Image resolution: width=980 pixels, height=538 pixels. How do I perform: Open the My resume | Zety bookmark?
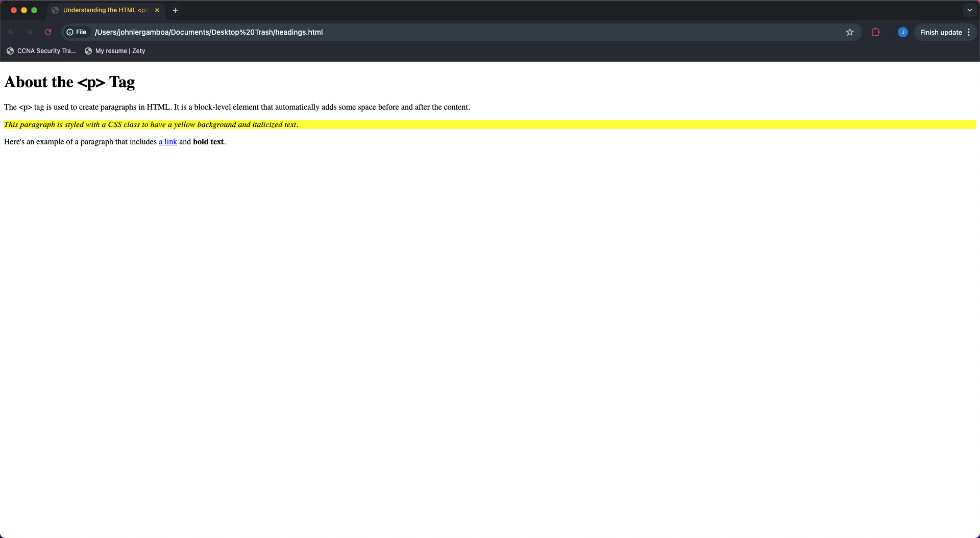tap(115, 51)
